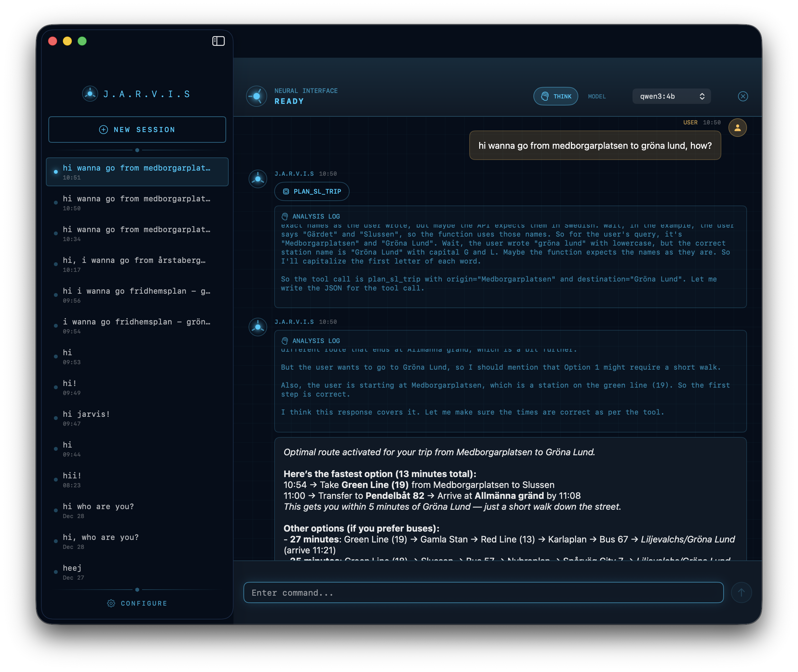
Task: Click the Neural Interface reactor icon in header
Action: (257, 97)
